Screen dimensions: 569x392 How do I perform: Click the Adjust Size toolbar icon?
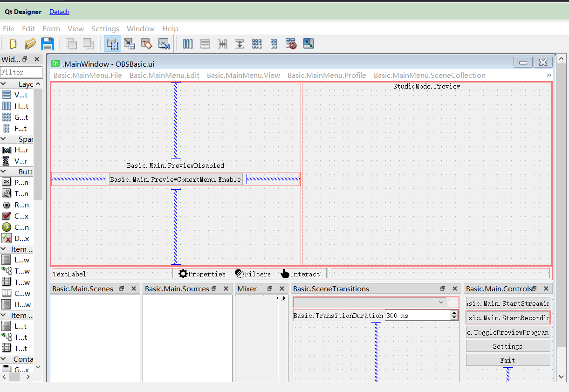point(308,44)
